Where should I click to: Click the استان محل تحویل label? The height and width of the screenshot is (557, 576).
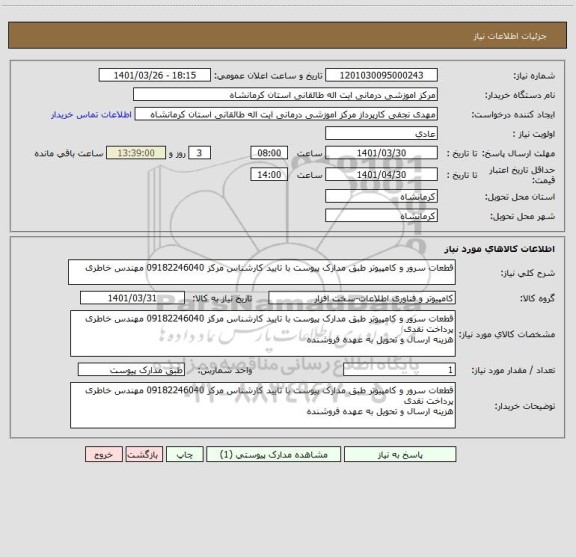[520, 197]
